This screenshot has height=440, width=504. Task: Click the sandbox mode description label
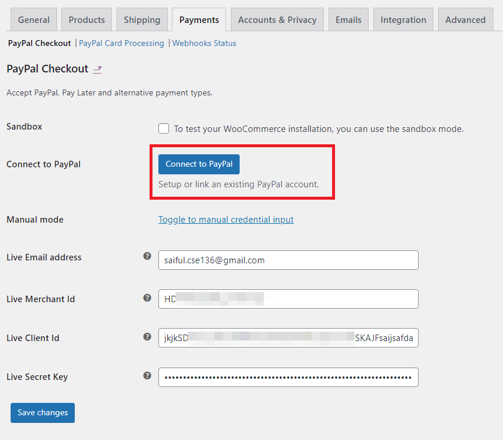(319, 129)
